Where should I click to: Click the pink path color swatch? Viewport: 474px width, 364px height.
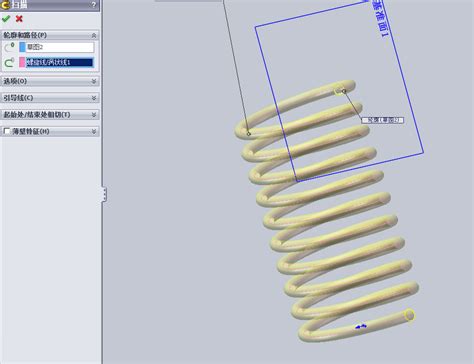[x=22, y=62]
